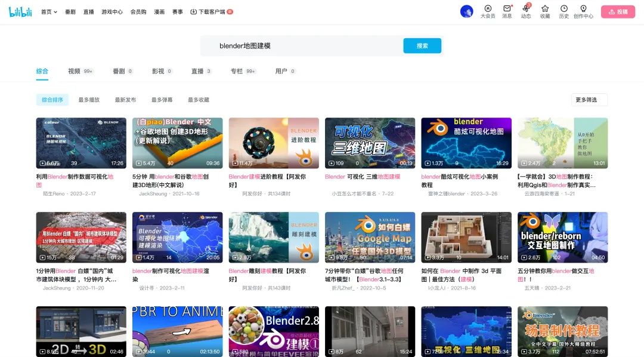Open the 可视化三维地图 video thumbnail
Image resolution: width=644 pixels, height=357 pixels.
(370, 143)
